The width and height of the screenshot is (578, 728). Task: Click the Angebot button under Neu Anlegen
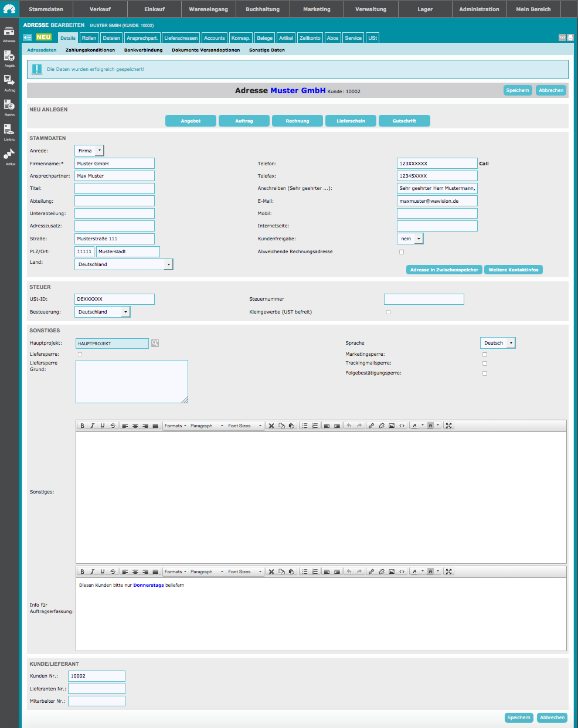[191, 121]
